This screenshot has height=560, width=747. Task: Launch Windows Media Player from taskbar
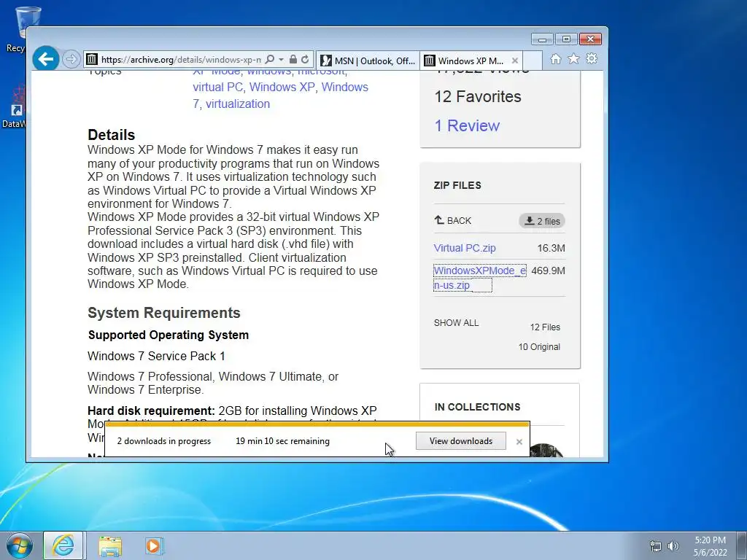coord(154,545)
